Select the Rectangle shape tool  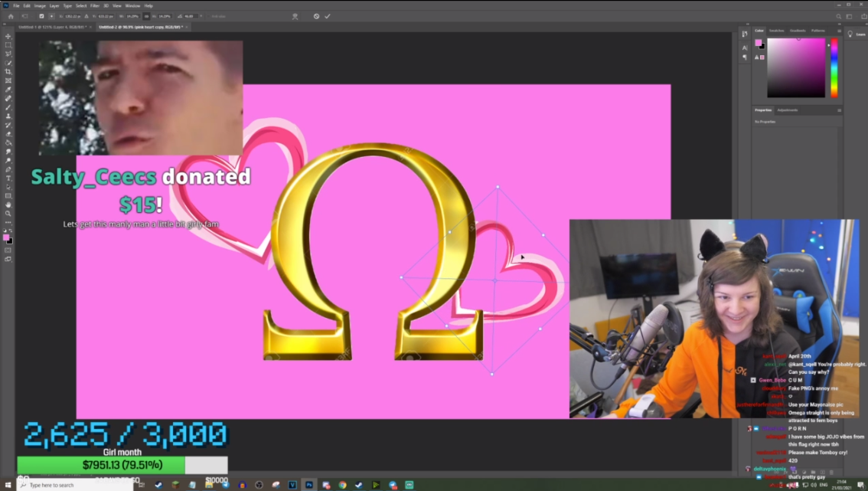pos(8,195)
